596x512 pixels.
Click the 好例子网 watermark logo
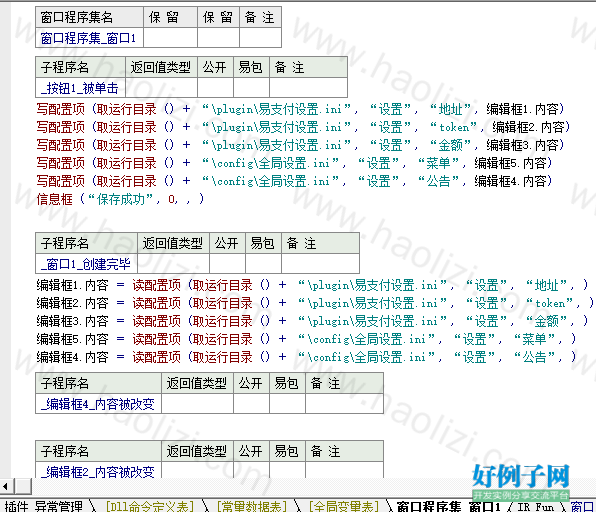coord(521,482)
